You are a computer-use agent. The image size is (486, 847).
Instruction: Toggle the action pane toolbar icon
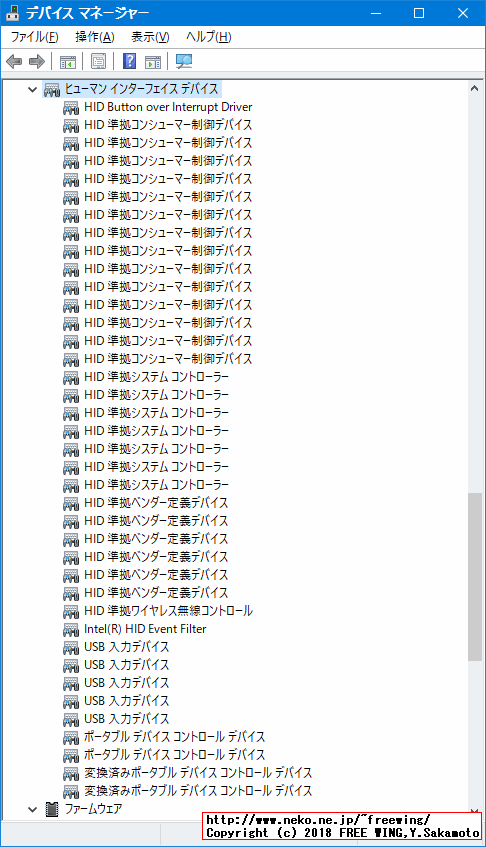[153, 62]
